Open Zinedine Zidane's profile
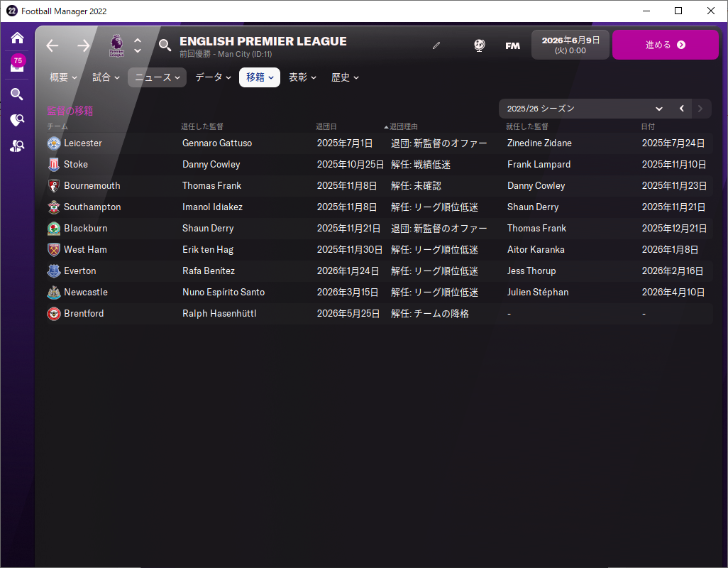This screenshot has width=728, height=568. pos(539,143)
